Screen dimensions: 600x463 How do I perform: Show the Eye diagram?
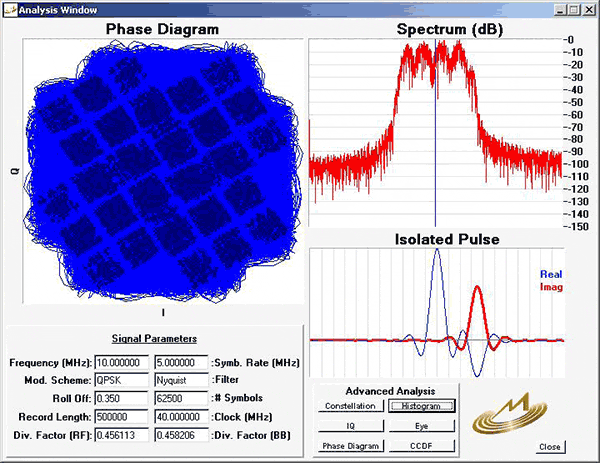click(421, 425)
